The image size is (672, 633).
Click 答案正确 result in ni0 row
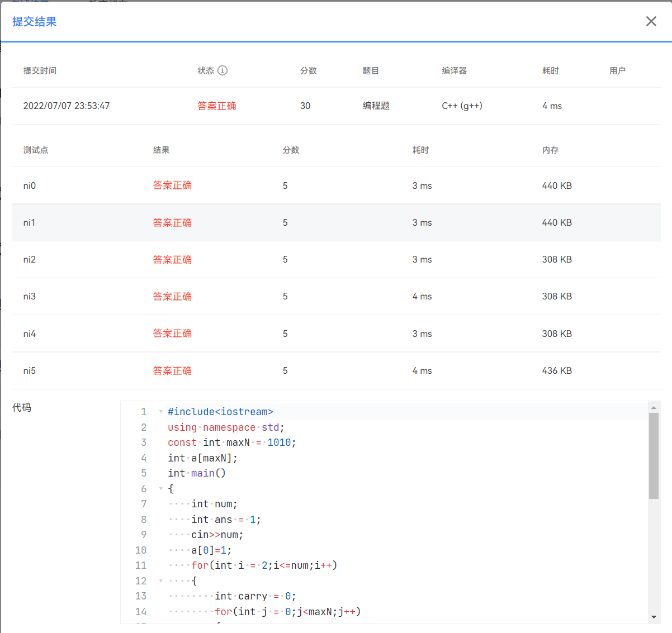(173, 185)
